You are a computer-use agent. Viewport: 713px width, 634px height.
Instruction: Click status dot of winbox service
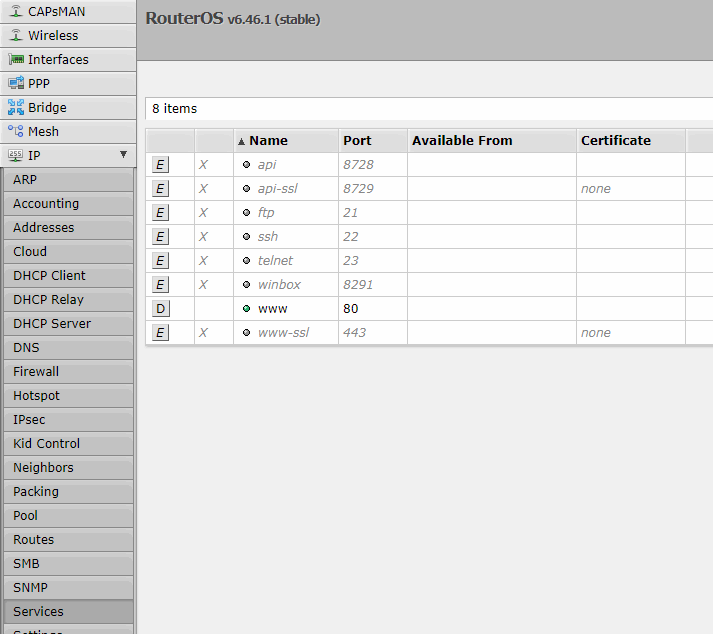(x=246, y=285)
